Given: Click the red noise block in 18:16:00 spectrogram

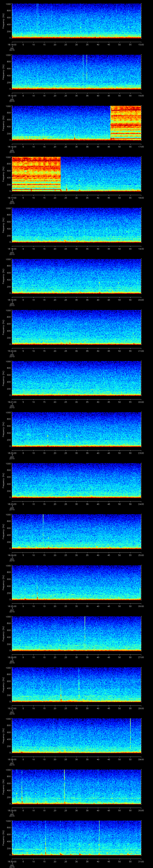Looking at the screenshot, I should click(126, 123).
